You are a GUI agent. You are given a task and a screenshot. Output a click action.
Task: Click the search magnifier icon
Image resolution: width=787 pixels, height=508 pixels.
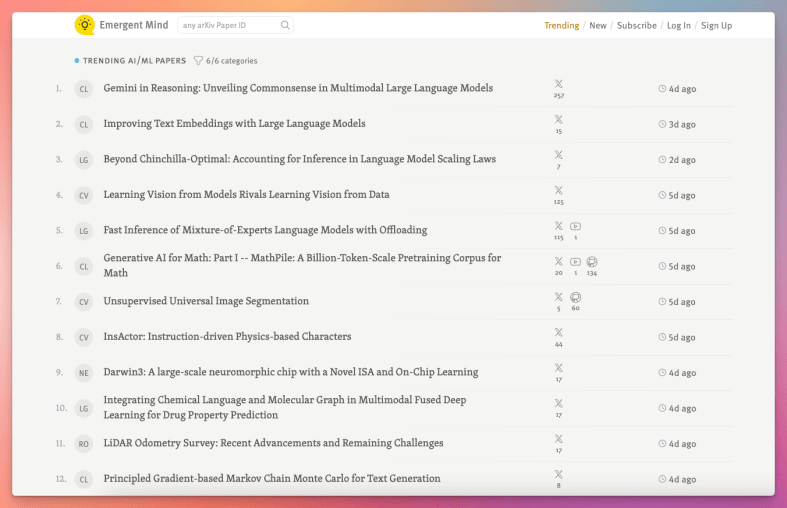[x=285, y=26]
